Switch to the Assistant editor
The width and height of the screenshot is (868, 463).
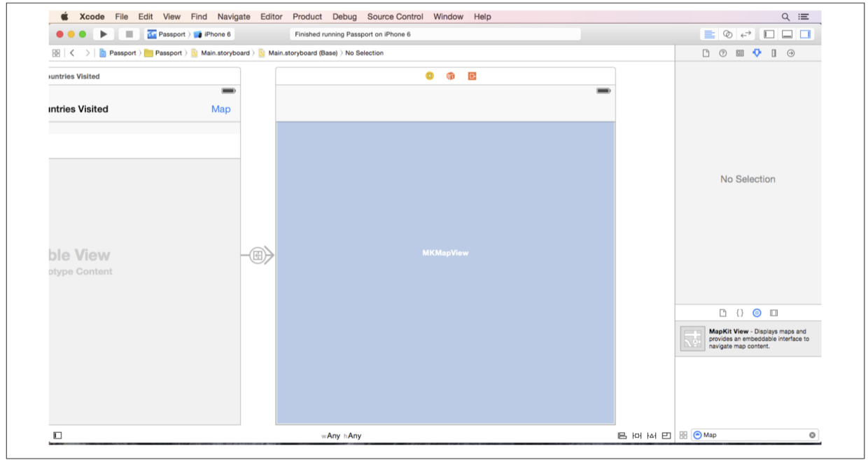pyautogui.click(x=727, y=34)
